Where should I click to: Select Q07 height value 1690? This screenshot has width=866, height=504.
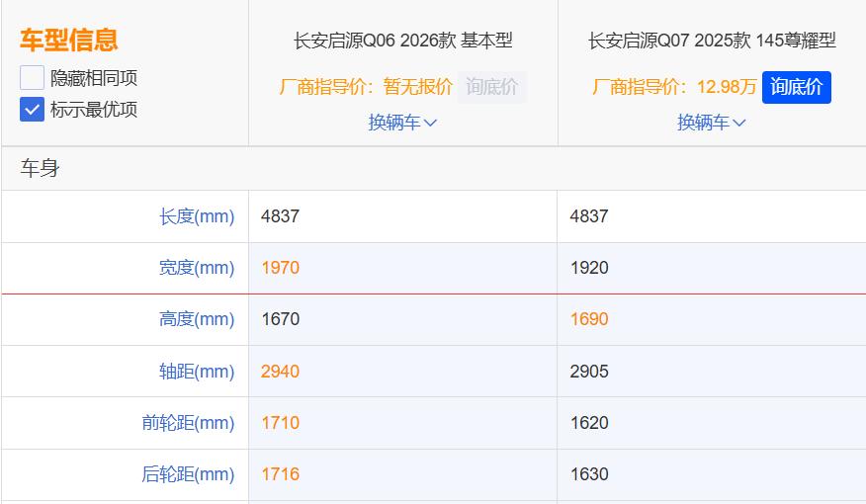[x=589, y=319]
